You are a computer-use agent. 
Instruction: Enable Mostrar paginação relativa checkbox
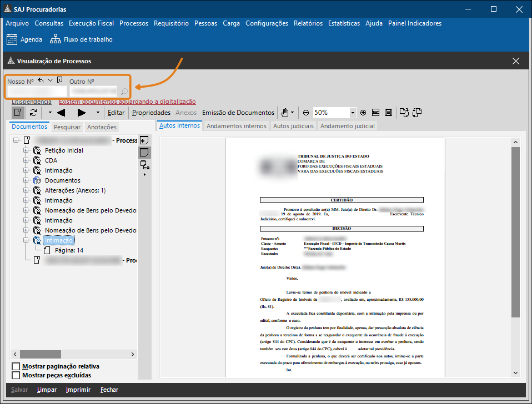(16, 366)
